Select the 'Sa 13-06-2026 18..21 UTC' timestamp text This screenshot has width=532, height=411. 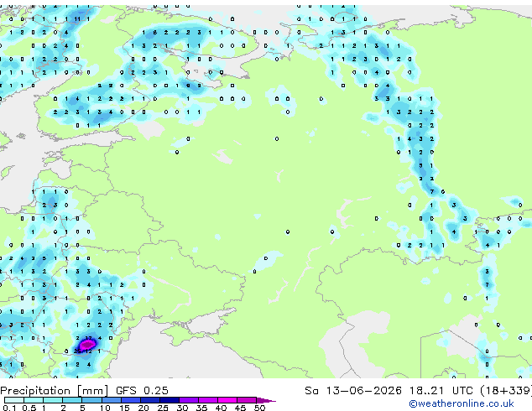click(x=389, y=391)
